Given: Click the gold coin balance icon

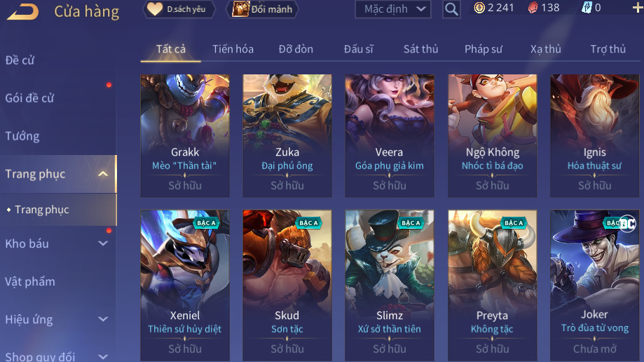Looking at the screenshot, I should pyautogui.click(x=479, y=8).
